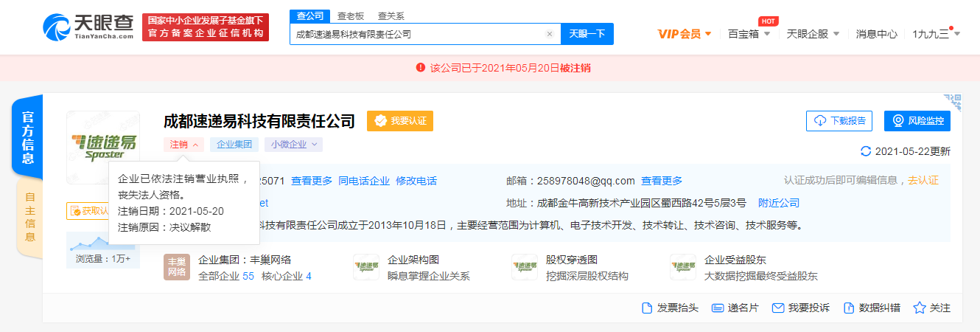The height and width of the screenshot is (332, 980).
Task: Click 风险监控 button
Action: coord(917,121)
